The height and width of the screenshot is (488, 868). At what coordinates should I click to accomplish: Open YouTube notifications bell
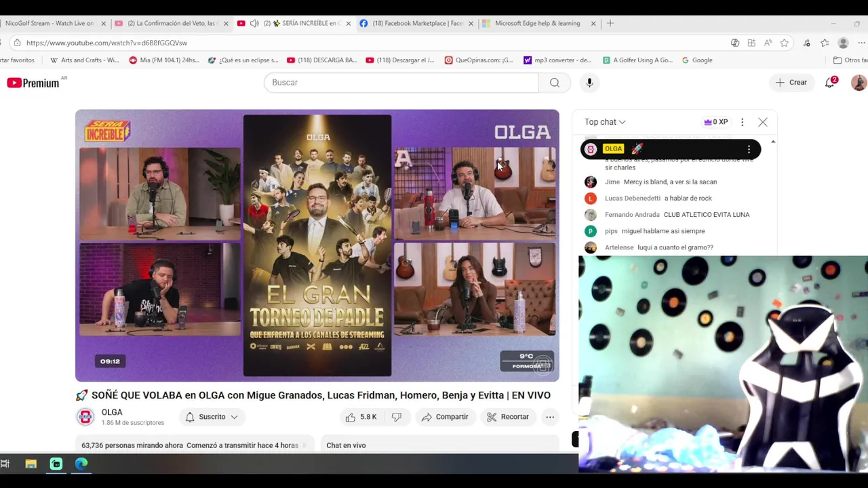click(x=829, y=83)
